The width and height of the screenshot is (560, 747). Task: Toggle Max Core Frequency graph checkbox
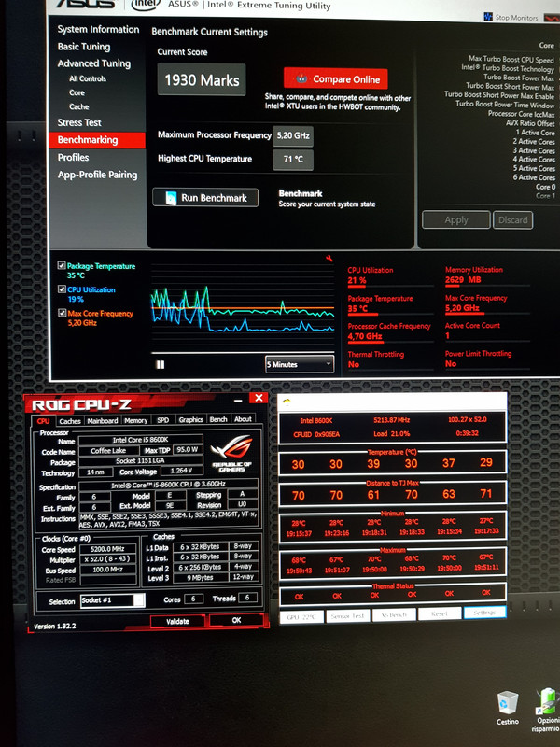click(x=62, y=313)
